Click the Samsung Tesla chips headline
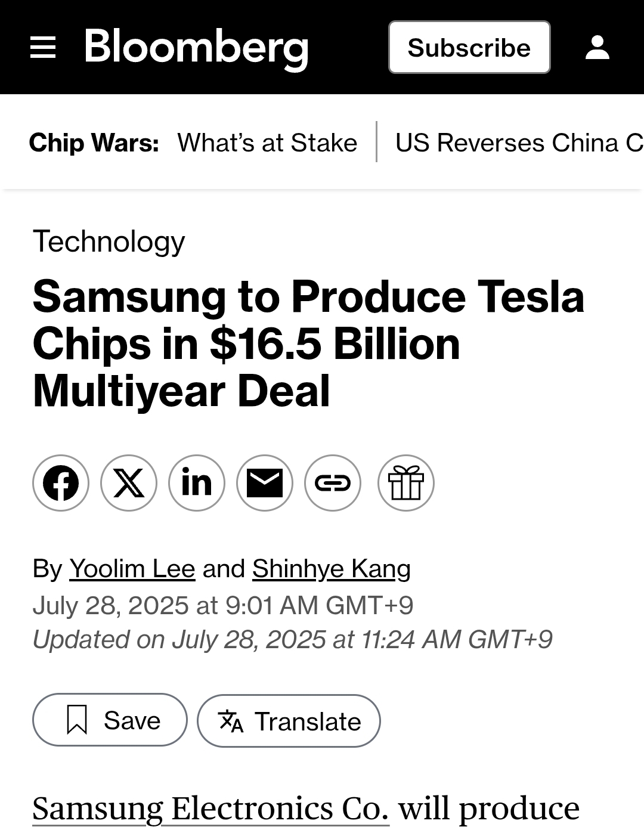This screenshot has height=836, width=644. point(308,344)
